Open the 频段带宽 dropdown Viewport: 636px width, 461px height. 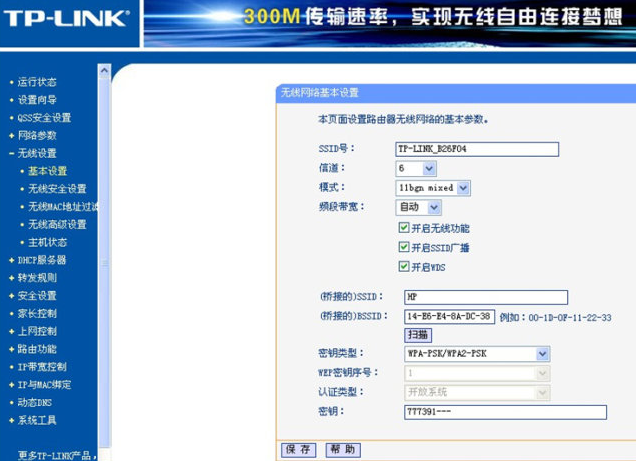click(x=418, y=207)
